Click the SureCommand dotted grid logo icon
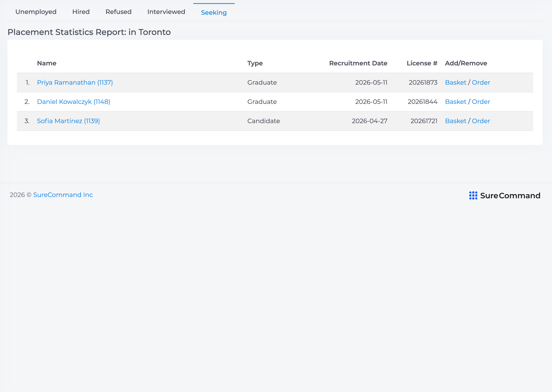Viewport: 552px width, 392px height. pyautogui.click(x=473, y=196)
